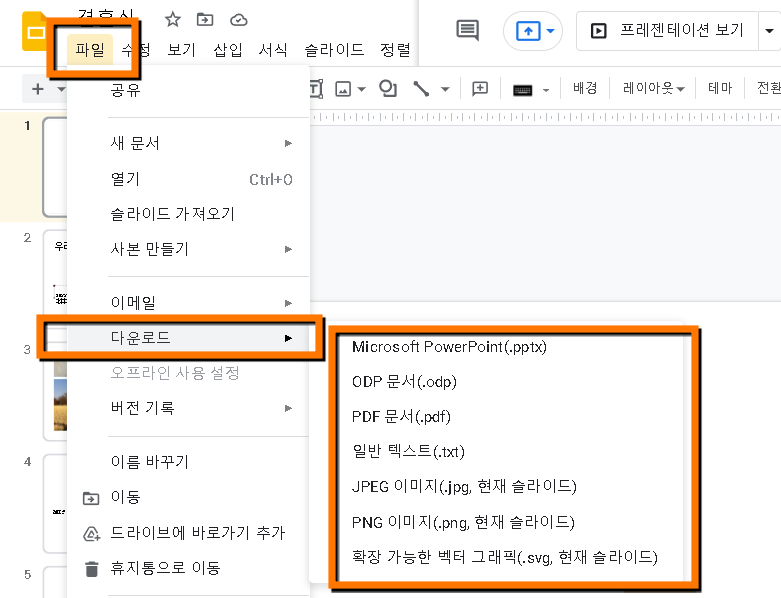Open the comment history icon
The height and width of the screenshot is (598, 781).
tap(468, 30)
